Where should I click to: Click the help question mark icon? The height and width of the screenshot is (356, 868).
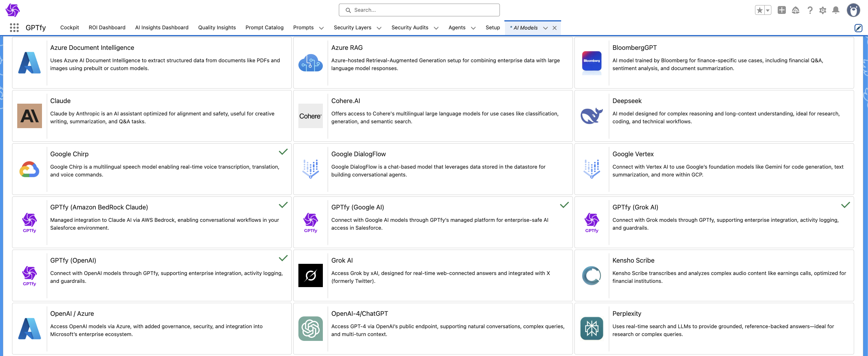click(x=810, y=10)
